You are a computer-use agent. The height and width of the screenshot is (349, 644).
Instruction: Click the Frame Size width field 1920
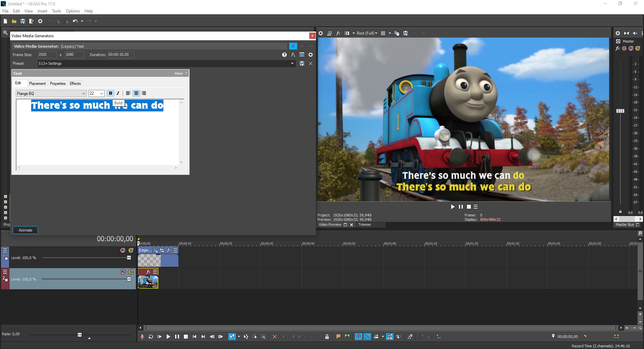47,55
